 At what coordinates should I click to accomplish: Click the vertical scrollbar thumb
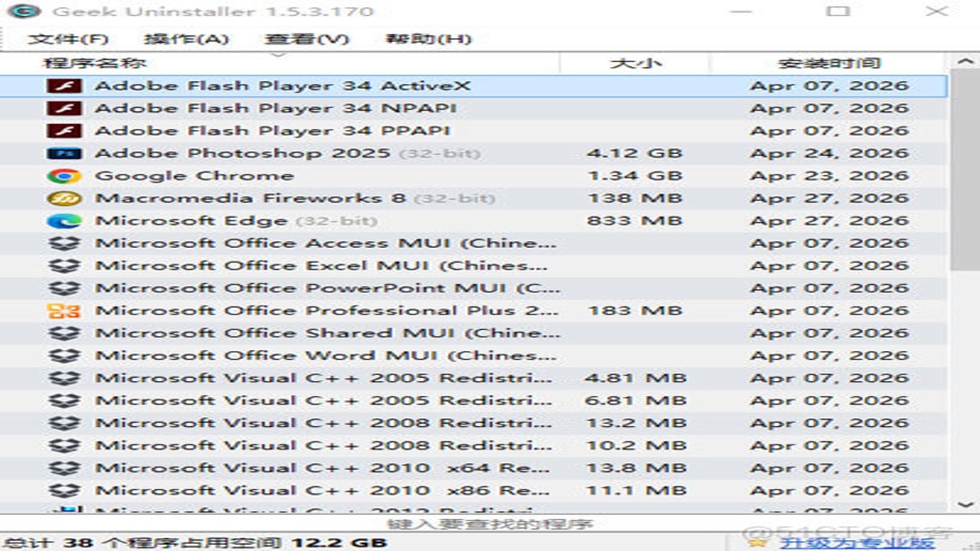point(965,170)
